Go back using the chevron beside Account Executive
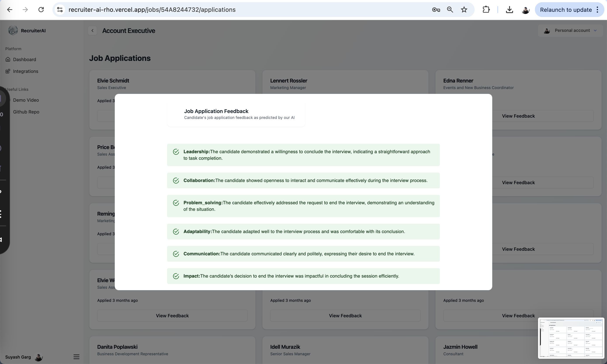The height and width of the screenshot is (364, 607). pos(92,30)
